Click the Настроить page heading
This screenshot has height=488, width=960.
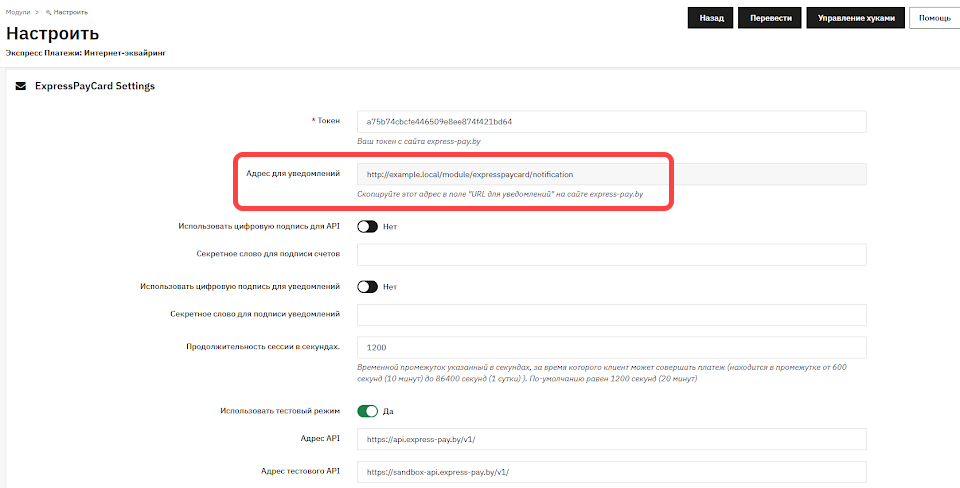click(x=52, y=33)
